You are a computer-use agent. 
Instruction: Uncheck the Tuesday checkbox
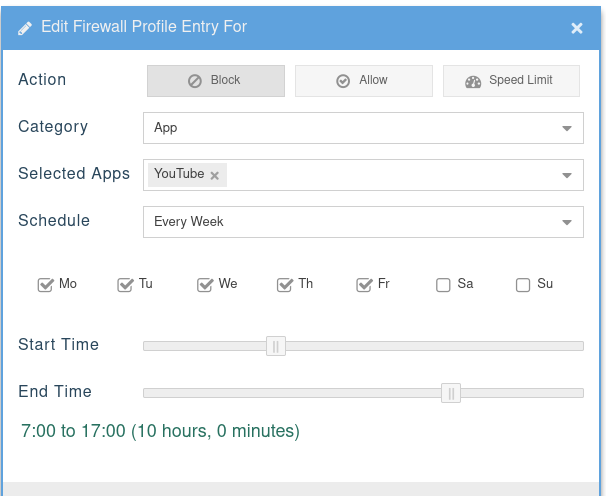(x=125, y=285)
